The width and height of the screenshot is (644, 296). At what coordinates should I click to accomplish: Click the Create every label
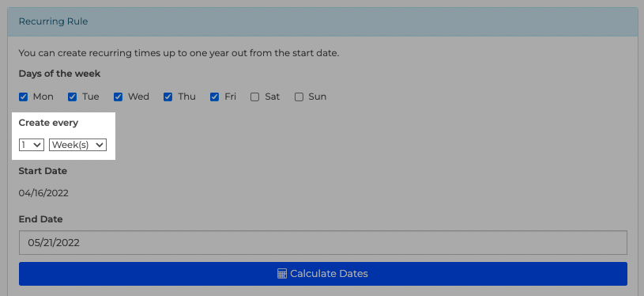pyautogui.click(x=48, y=123)
